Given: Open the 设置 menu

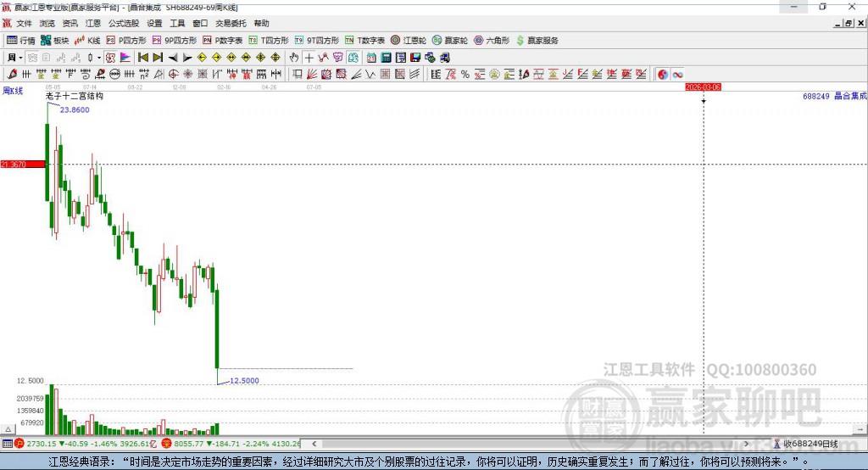Looking at the screenshot, I should [x=154, y=23].
